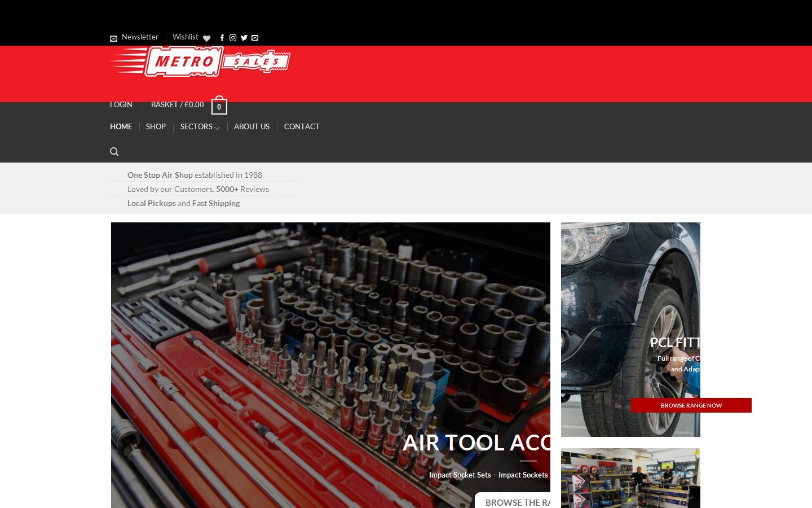Open the CONTACT page
Image resolution: width=812 pixels, height=508 pixels.
click(x=302, y=126)
